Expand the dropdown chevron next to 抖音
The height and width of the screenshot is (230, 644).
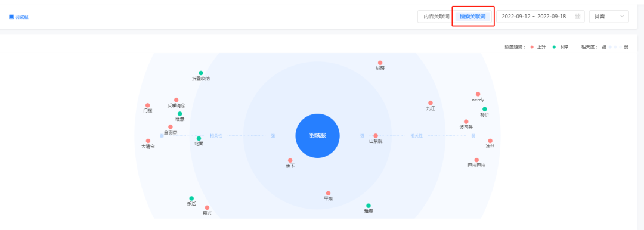tap(622, 17)
